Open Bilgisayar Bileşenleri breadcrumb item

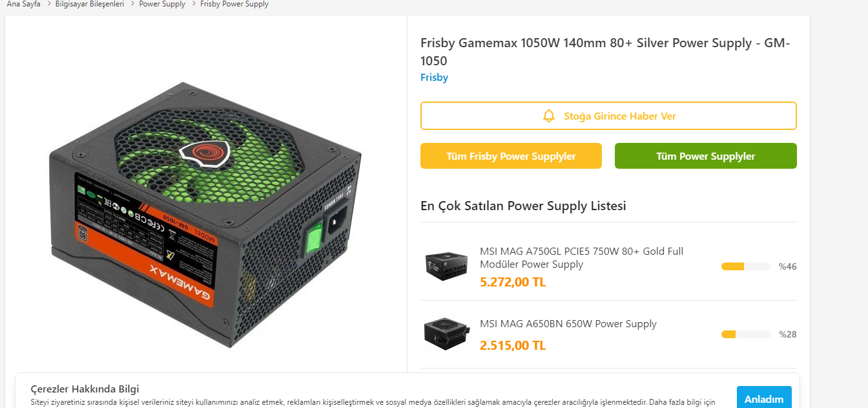tap(90, 4)
